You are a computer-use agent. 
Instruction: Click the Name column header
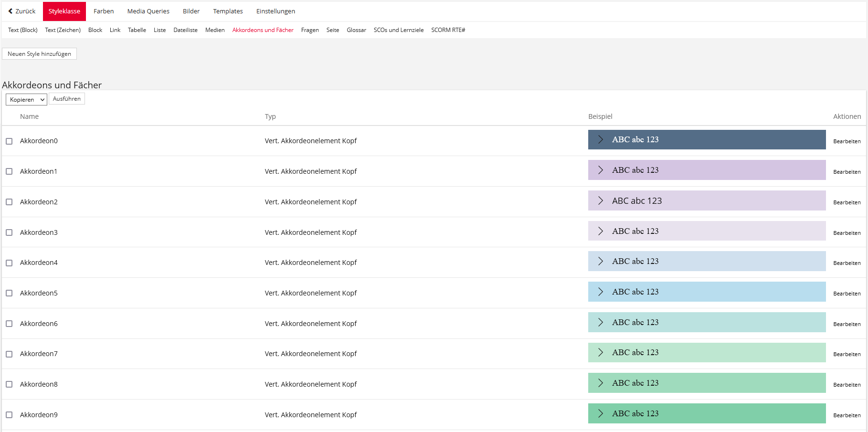tap(29, 116)
